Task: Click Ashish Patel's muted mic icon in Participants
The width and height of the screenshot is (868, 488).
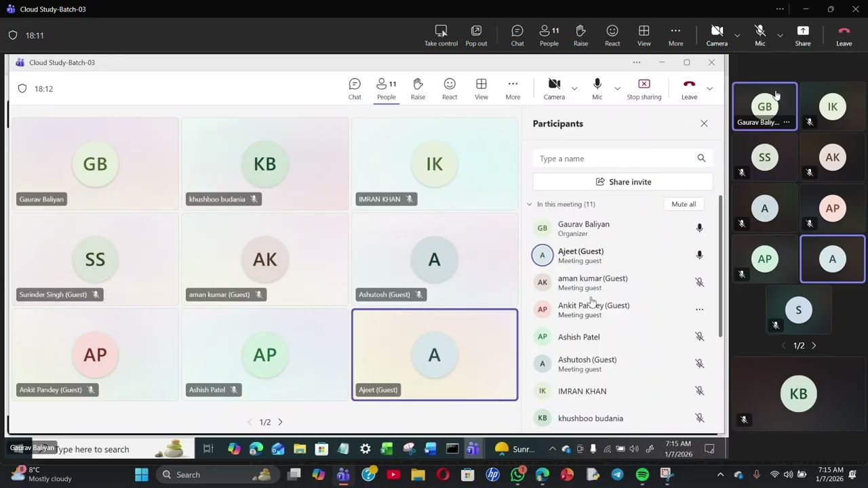Action: coord(699,337)
